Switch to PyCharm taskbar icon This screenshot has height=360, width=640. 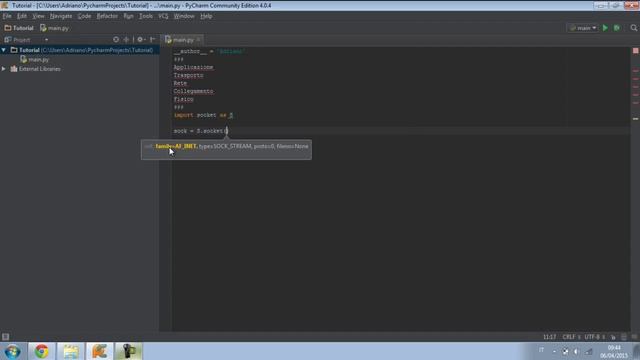point(100,351)
